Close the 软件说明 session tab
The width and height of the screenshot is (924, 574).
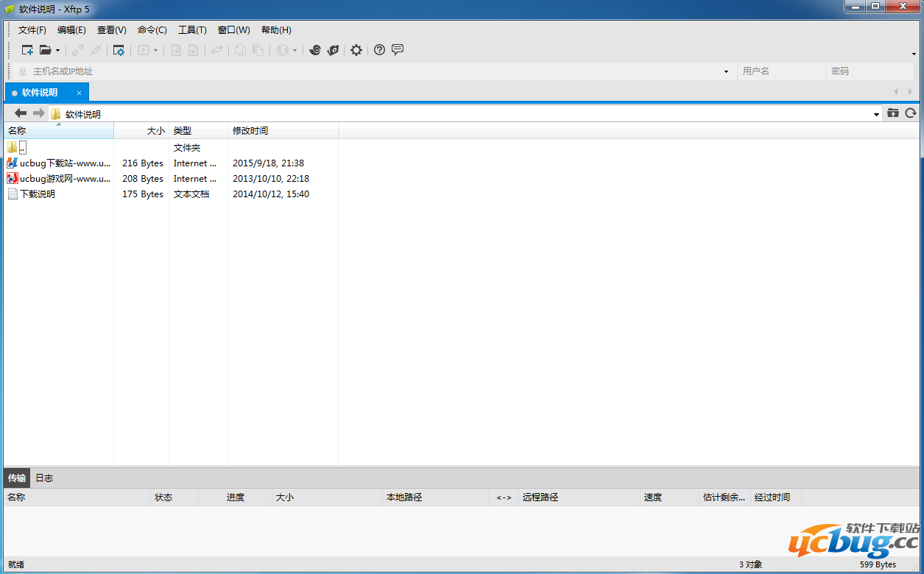[80, 93]
